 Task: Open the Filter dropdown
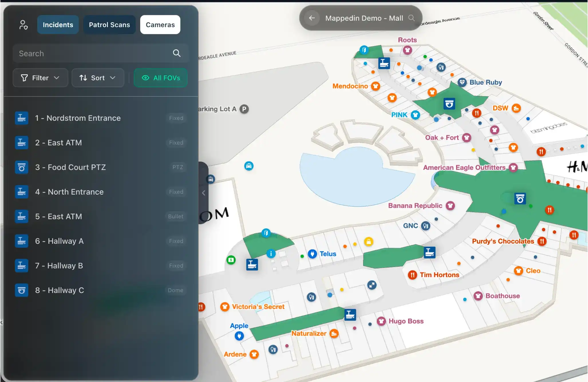click(x=40, y=78)
